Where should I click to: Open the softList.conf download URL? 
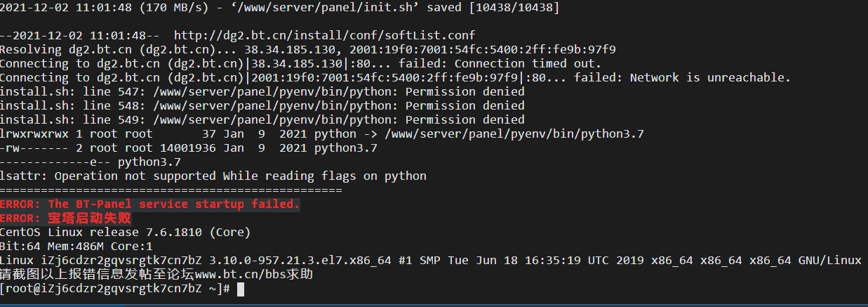(324, 35)
